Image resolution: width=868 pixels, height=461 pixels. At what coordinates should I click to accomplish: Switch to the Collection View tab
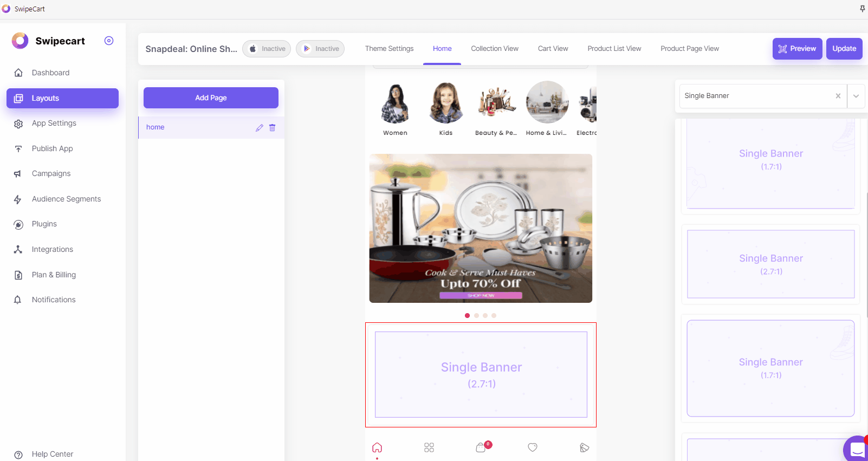click(494, 49)
